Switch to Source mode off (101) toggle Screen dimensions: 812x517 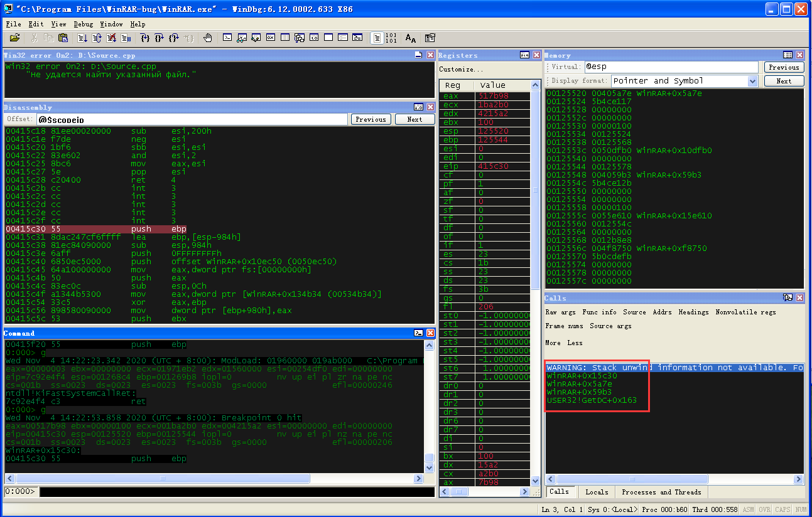coord(391,38)
